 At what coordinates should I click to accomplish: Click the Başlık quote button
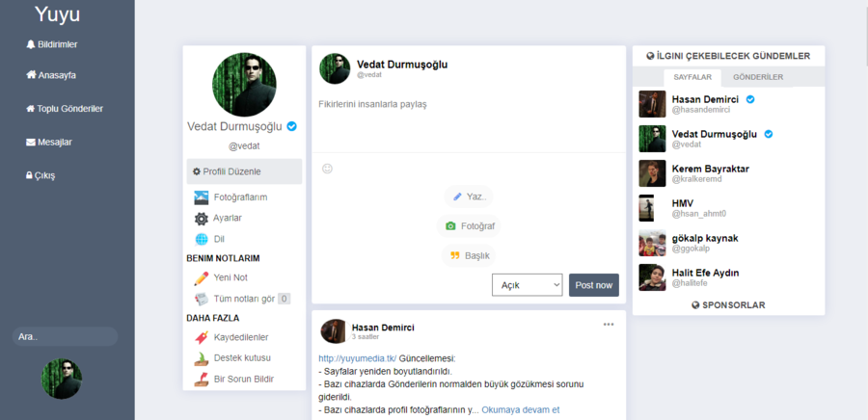469,256
